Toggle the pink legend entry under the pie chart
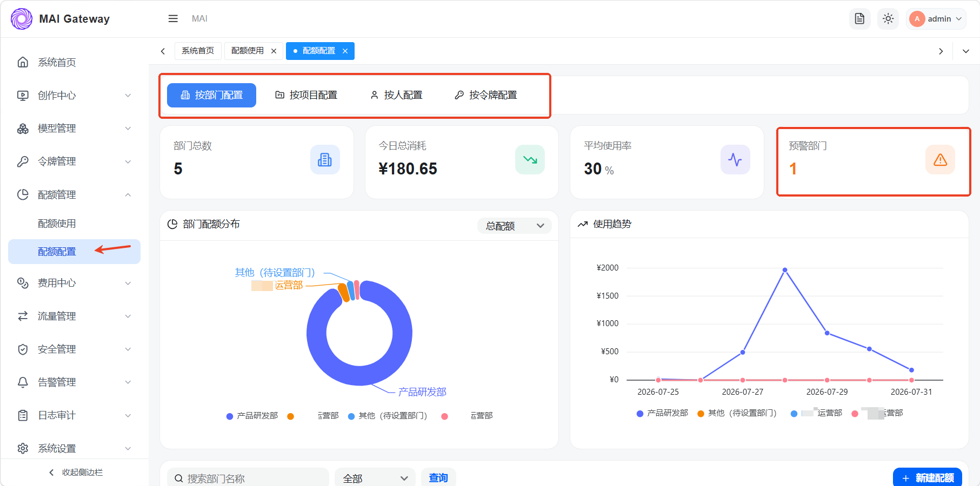 [x=467, y=416]
